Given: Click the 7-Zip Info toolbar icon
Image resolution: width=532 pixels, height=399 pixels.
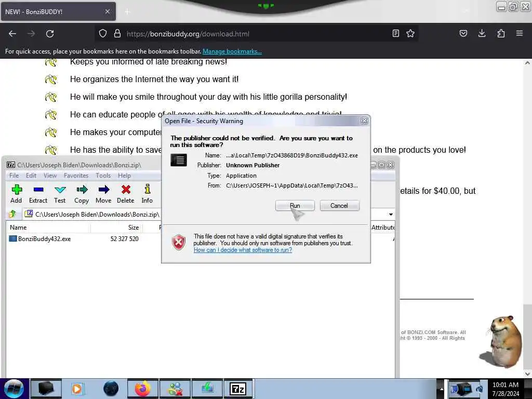Looking at the screenshot, I should pos(147,194).
